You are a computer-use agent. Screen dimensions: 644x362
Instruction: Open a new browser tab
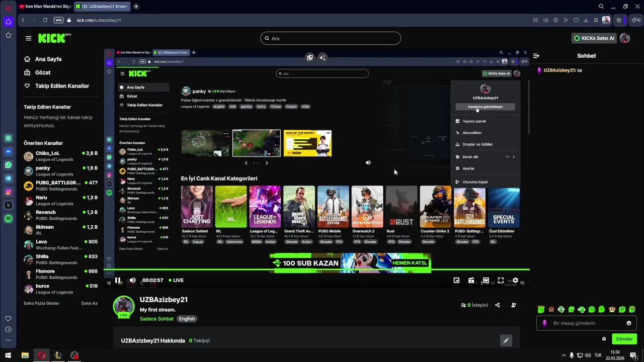point(136,7)
